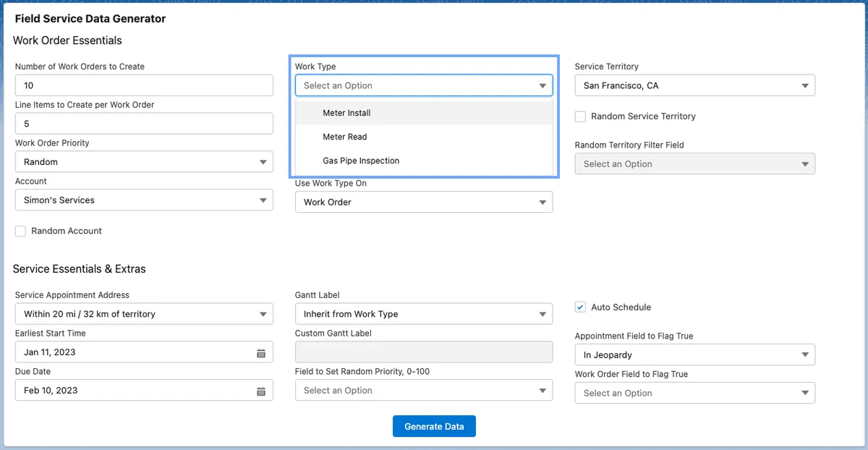Click the Number of Work Orders field

click(144, 85)
